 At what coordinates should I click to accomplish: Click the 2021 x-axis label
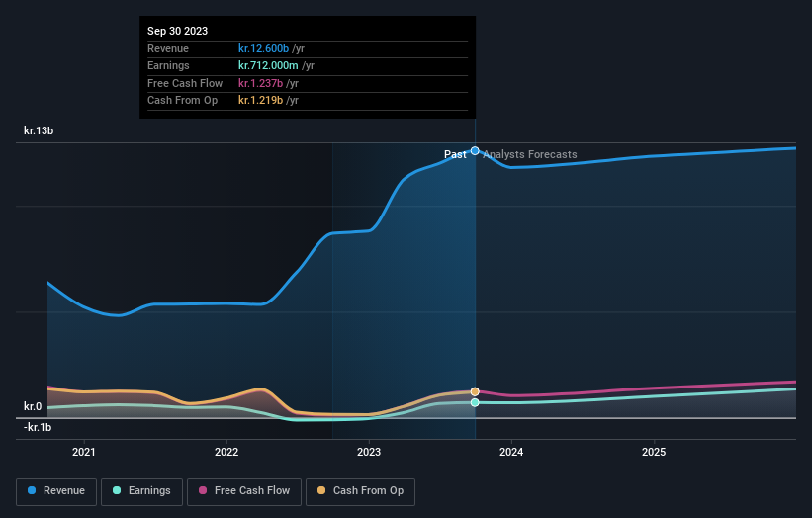click(x=84, y=453)
